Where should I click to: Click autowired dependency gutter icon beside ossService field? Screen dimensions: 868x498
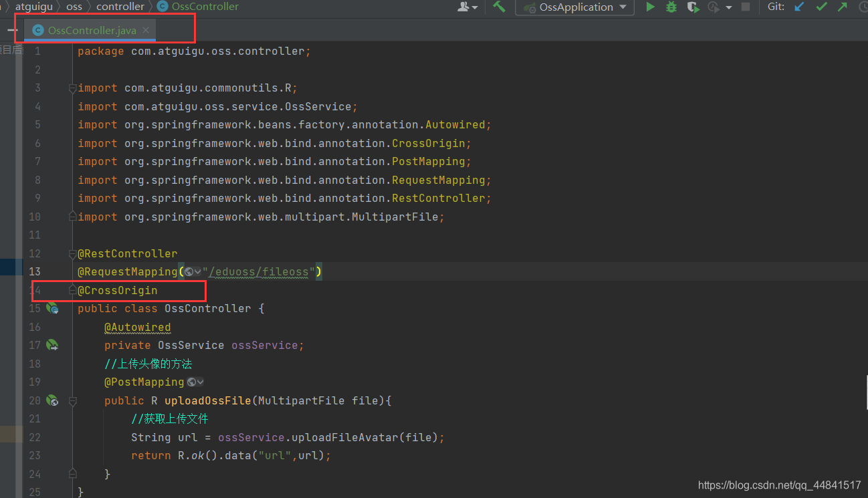[52, 345]
